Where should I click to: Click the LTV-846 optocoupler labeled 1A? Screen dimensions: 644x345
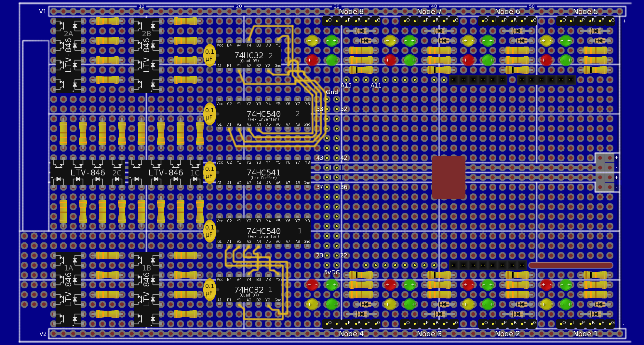click(68, 290)
